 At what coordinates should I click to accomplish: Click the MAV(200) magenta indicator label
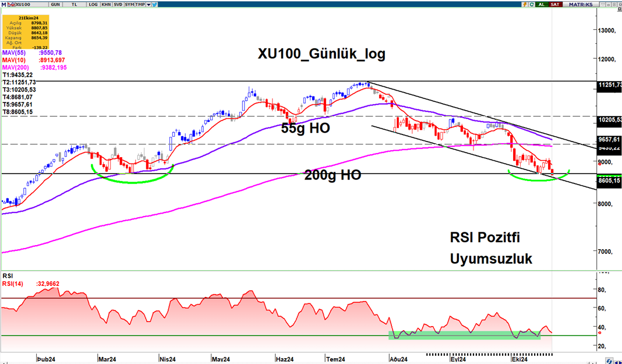pyautogui.click(x=14, y=68)
